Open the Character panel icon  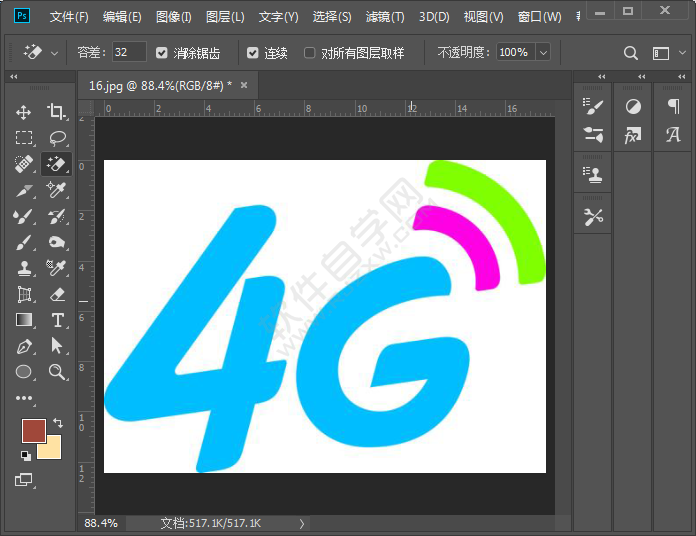point(673,134)
